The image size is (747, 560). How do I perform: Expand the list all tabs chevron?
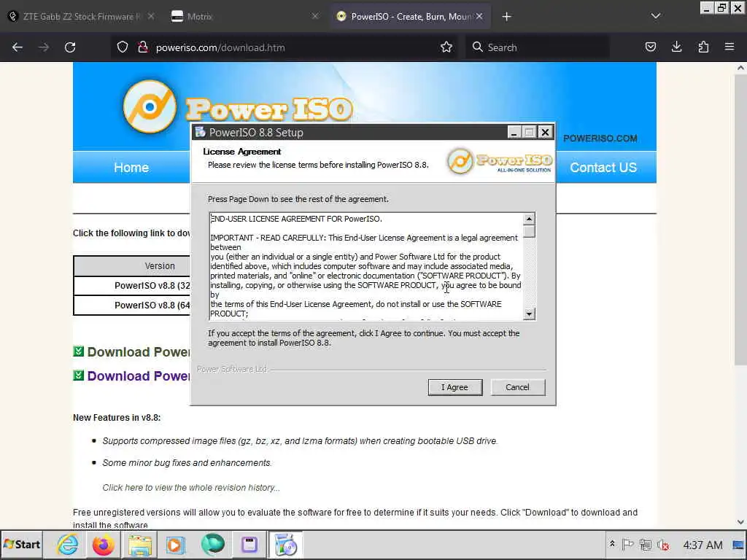[656, 16]
